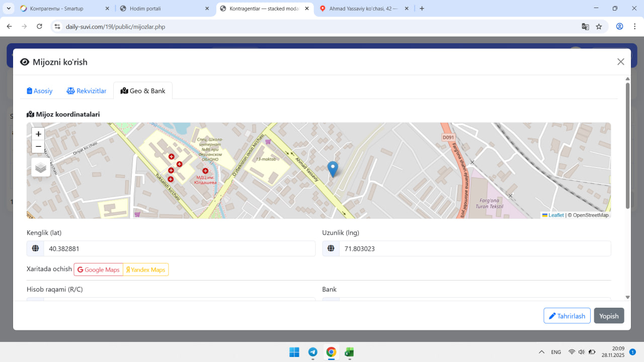Zoom in on the map
Viewport: 644px width, 362px height.
point(38,134)
